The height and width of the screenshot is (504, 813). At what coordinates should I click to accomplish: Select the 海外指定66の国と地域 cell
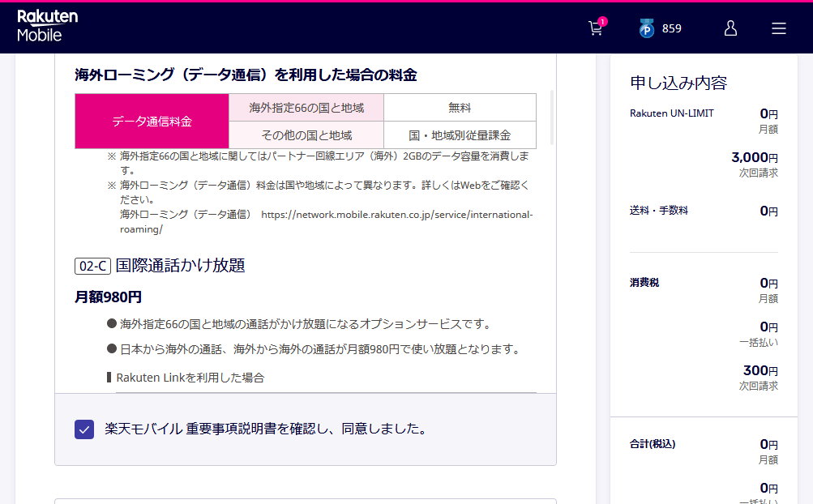pos(306,108)
